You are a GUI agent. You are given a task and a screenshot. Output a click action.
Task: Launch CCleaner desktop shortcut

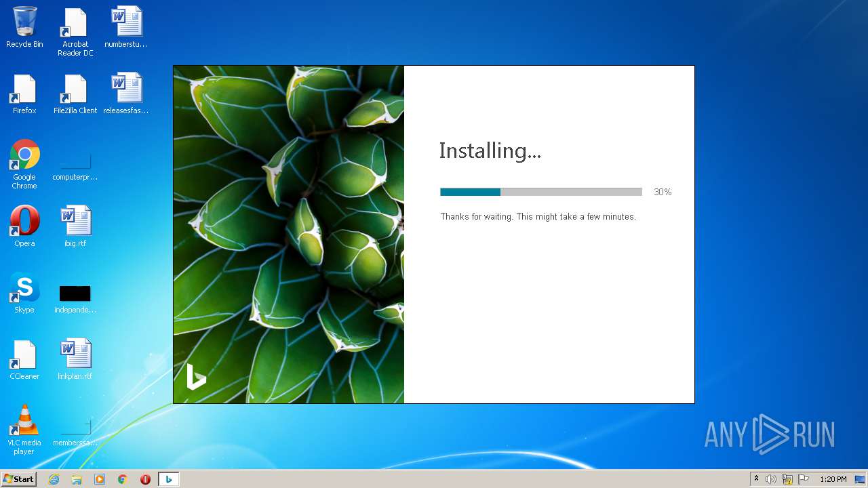point(24,359)
